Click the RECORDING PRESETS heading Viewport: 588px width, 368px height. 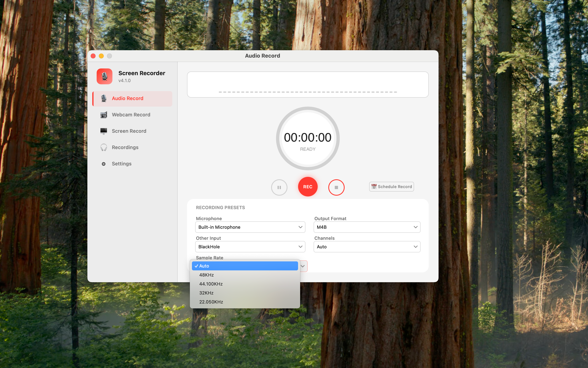tap(220, 208)
